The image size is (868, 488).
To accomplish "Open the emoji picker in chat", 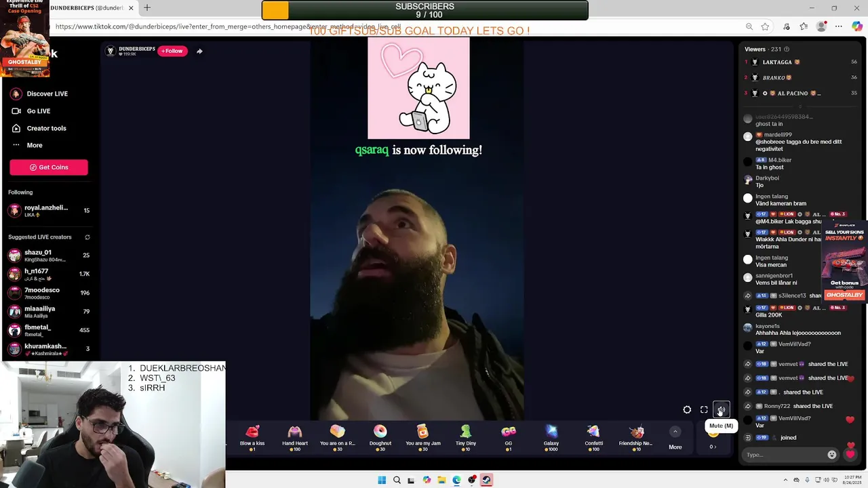I will pos(832,455).
